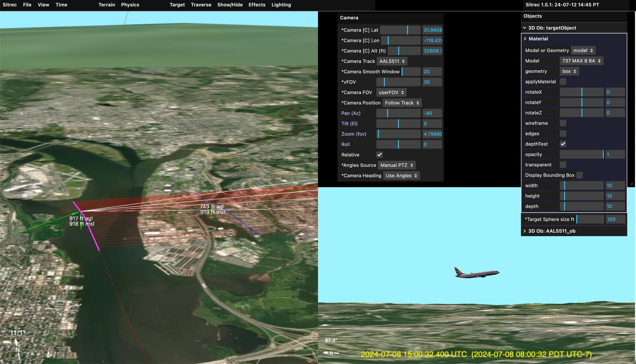This screenshot has width=636, height=364.
Task: Click the N compass indicator in camera view
Action: click(x=331, y=353)
